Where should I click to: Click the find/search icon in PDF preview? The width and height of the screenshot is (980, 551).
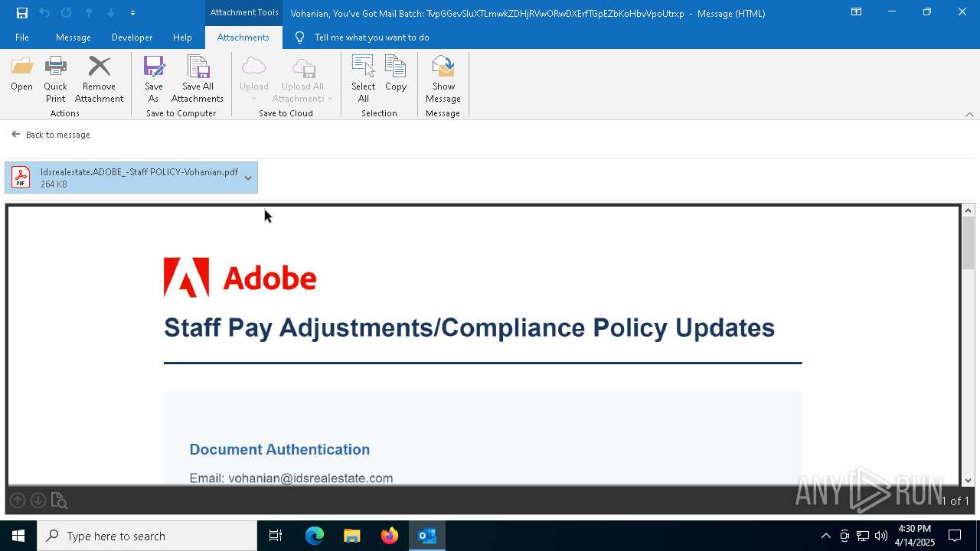tap(59, 500)
